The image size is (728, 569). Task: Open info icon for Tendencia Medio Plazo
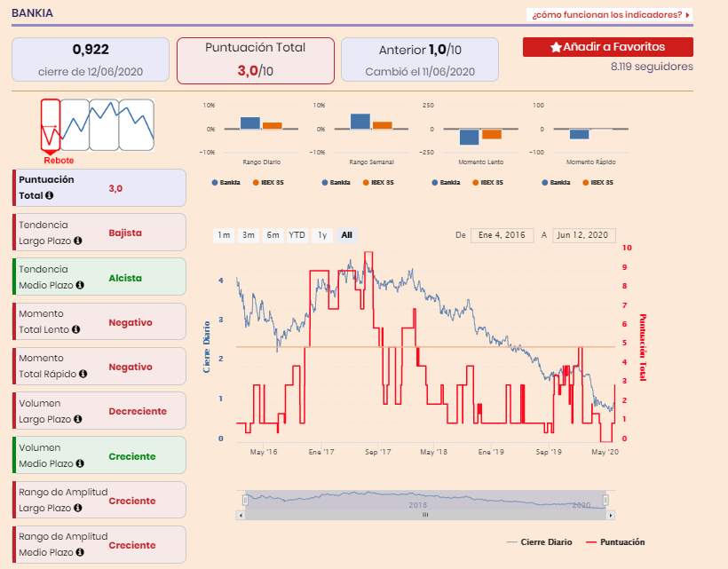click(80, 285)
